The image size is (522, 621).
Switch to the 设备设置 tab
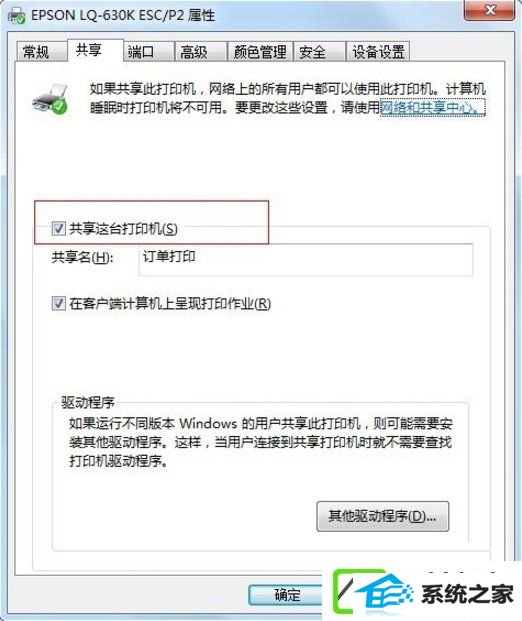pos(378,51)
